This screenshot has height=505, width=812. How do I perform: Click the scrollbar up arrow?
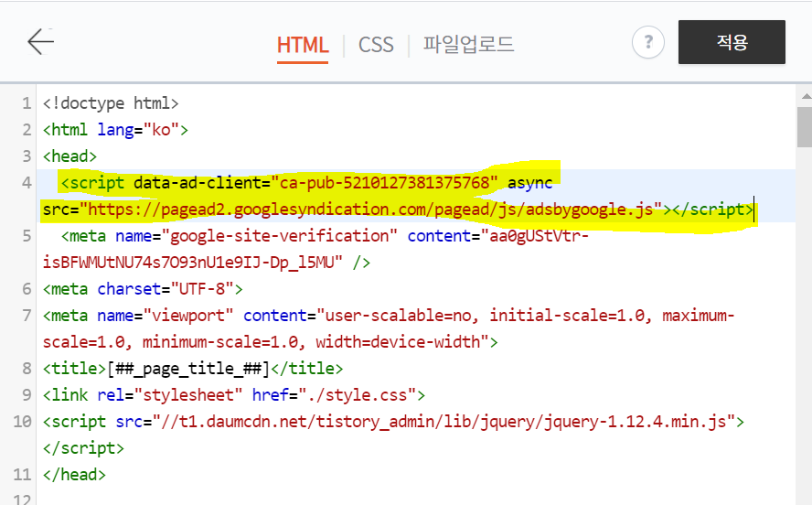806,96
